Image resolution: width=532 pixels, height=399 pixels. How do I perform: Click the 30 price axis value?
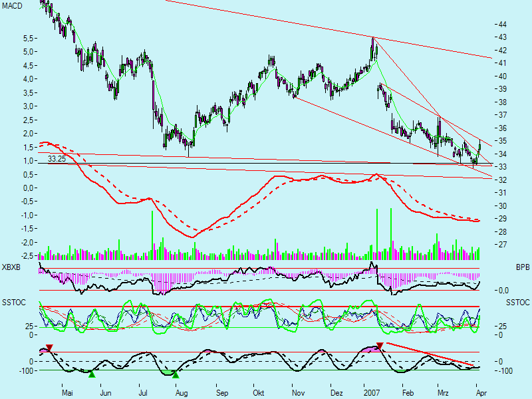pos(503,206)
